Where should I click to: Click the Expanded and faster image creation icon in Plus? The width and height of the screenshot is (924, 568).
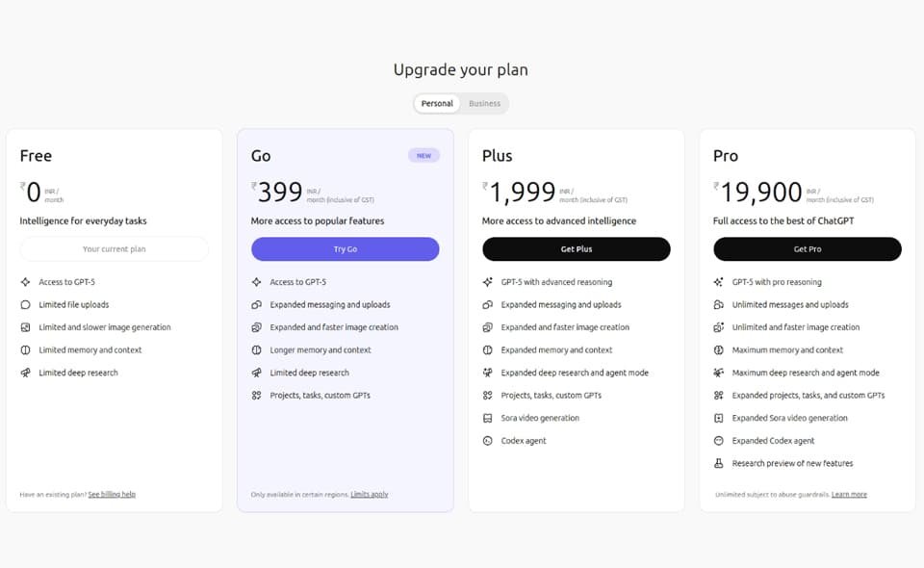[487, 327]
